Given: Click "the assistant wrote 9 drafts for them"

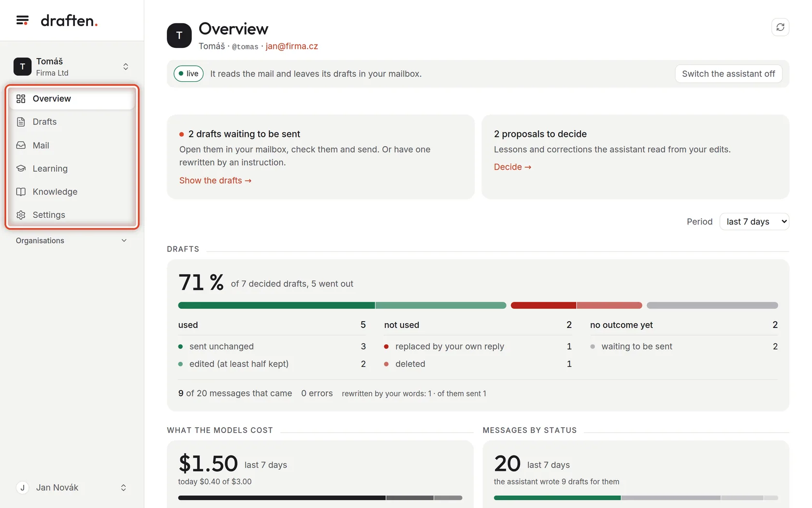Looking at the screenshot, I should pyautogui.click(x=556, y=482).
